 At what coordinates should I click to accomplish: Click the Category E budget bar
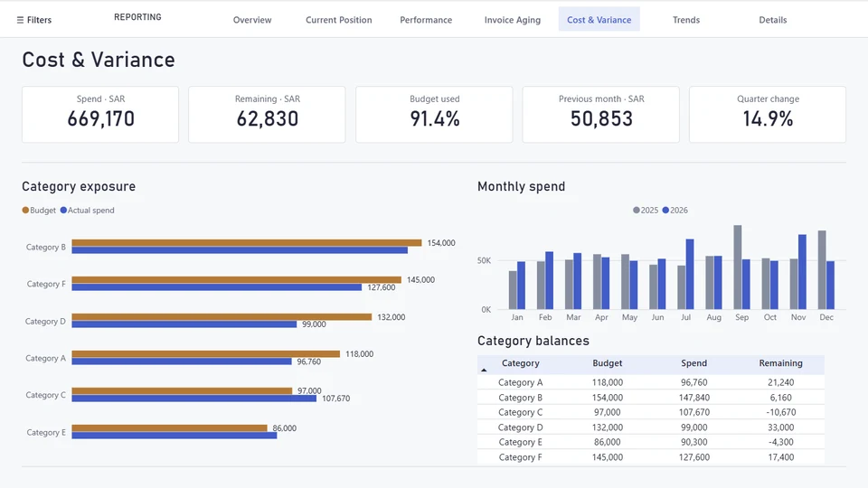(x=169, y=428)
